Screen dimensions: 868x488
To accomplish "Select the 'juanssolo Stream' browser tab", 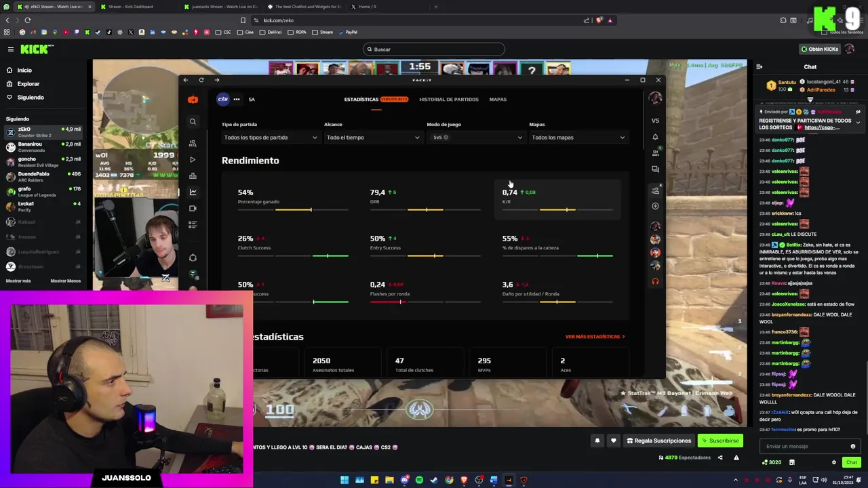I will (x=220, y=7).
